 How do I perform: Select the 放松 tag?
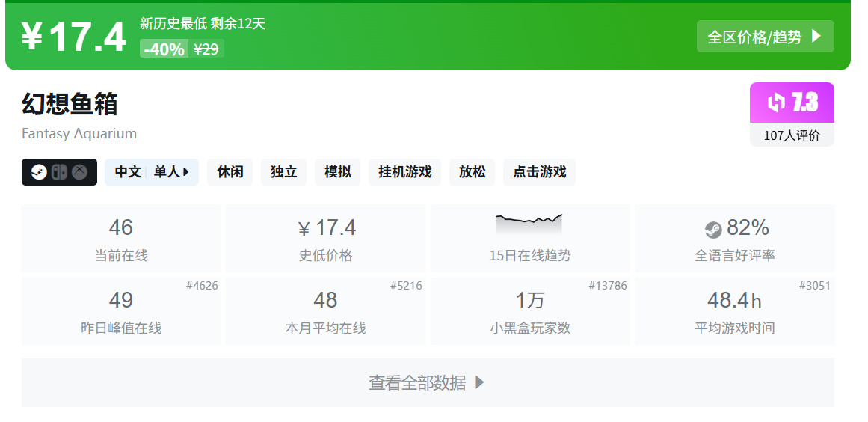pos(473,172)
